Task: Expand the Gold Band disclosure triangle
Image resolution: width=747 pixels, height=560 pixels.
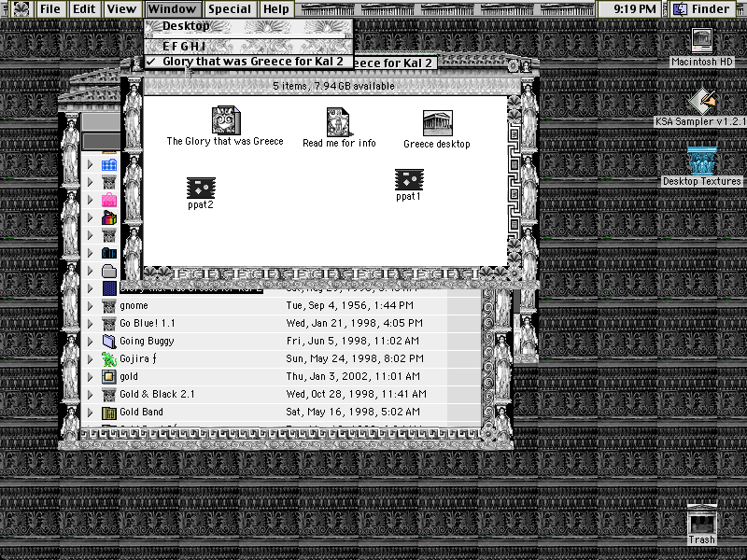Action: pos(90,413)
